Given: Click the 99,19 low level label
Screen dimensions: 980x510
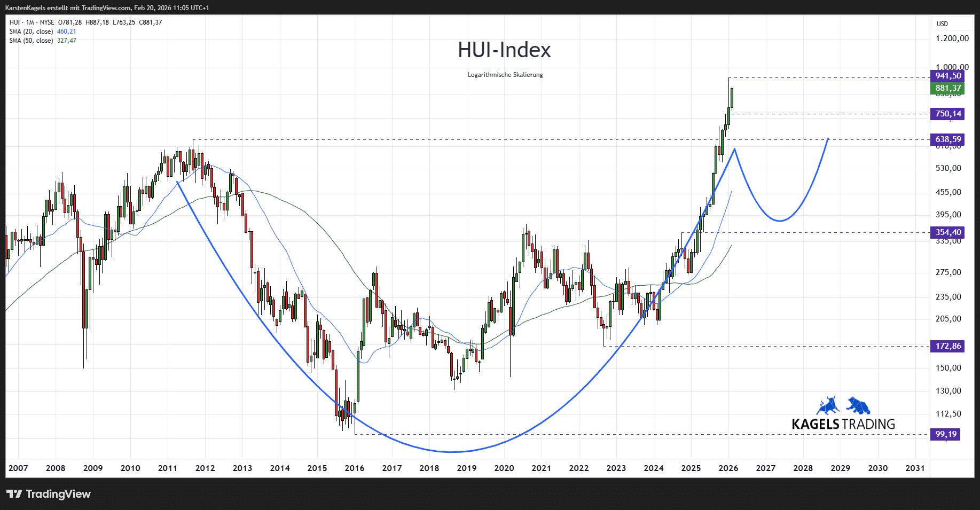Looking at the screenshot, I should [x=945, y=435].
